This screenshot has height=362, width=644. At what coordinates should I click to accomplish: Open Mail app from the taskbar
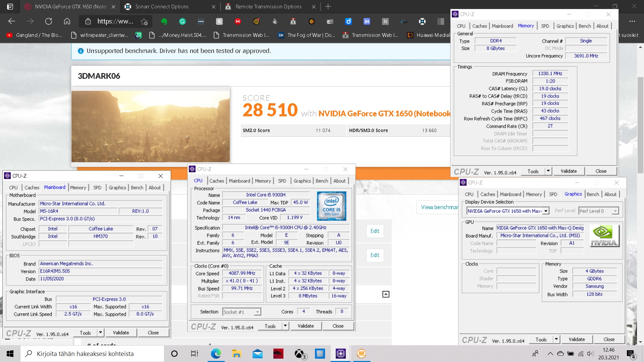point(257,354)
